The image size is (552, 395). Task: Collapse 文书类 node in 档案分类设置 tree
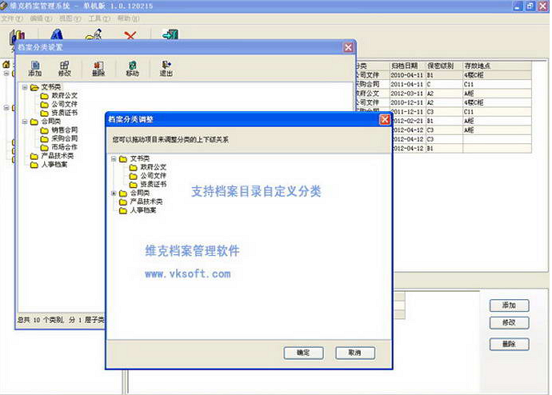tap(25, 87)
